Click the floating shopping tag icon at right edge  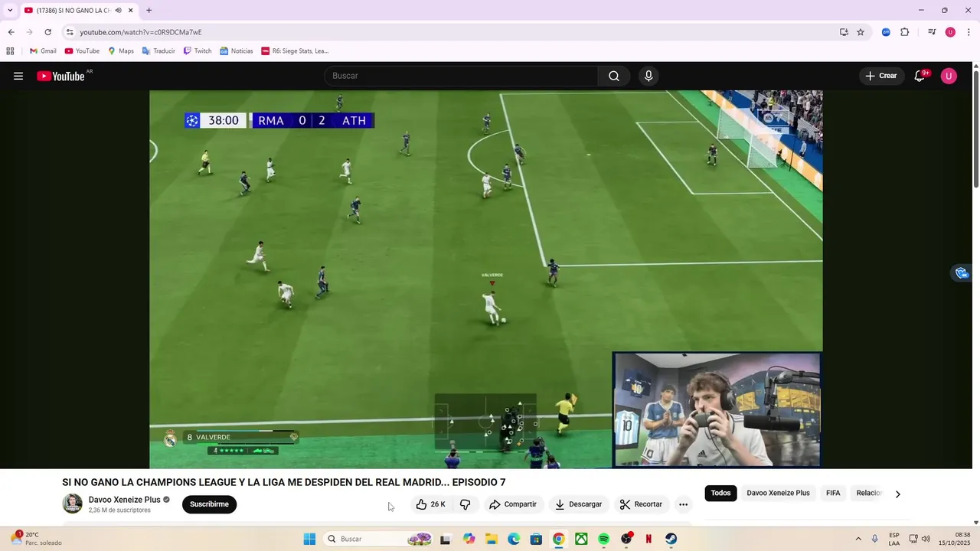pyautogui.click(x=962, y=273)
